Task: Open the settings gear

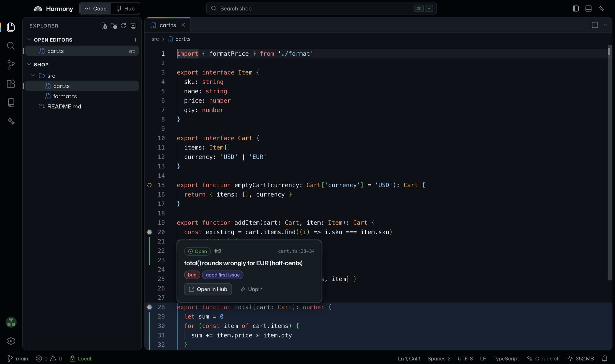Action: tap(11, 341)
